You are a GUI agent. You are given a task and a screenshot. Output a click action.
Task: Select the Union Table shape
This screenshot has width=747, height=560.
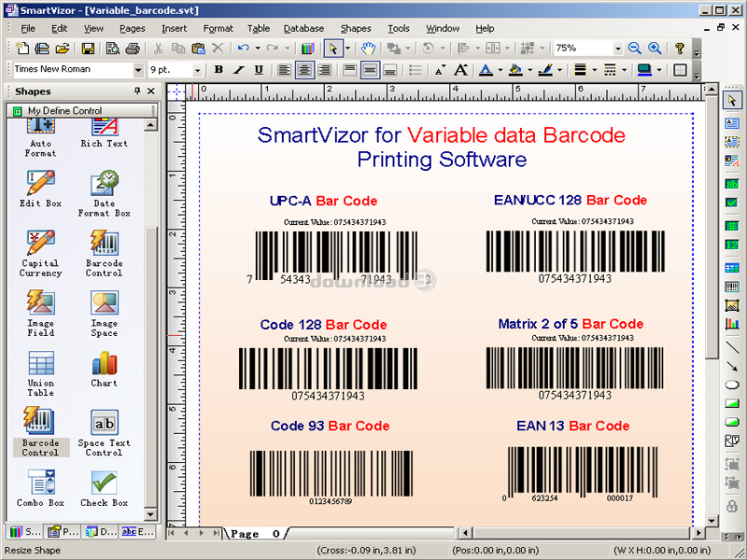point(40,374)
